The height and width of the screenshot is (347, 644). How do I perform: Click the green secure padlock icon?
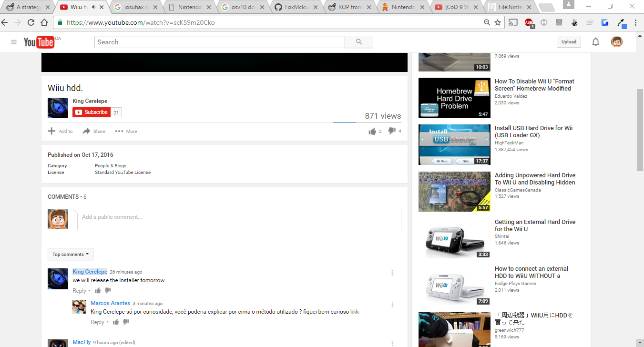coord(61,22)
